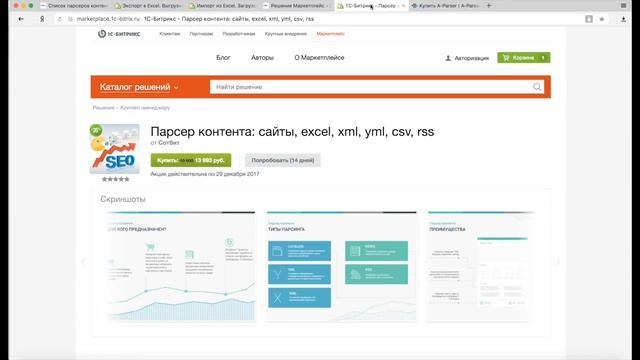Show previous screenshots with left carousel arrow
The height and width of the screenshot is (360, 640).
pos(84,262)
